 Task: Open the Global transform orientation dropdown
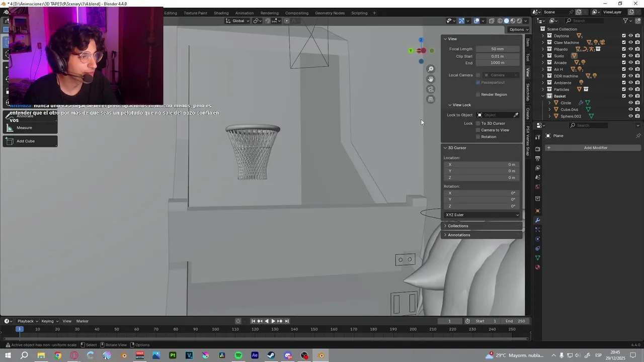pos(237,21)
